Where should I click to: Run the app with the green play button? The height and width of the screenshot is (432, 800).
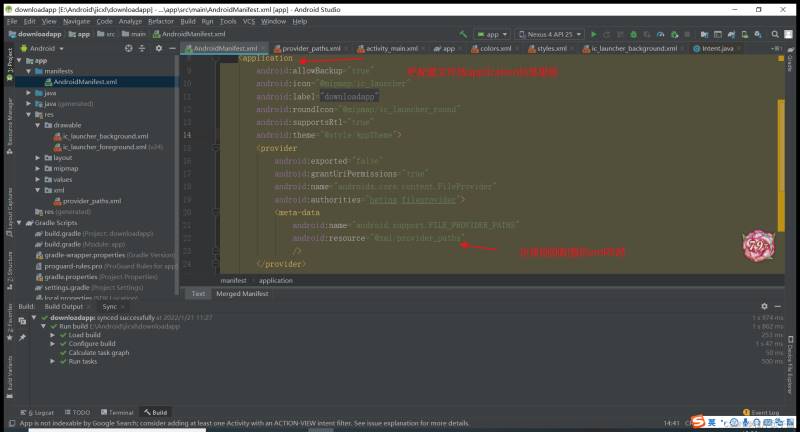click(x=593, y=34)
